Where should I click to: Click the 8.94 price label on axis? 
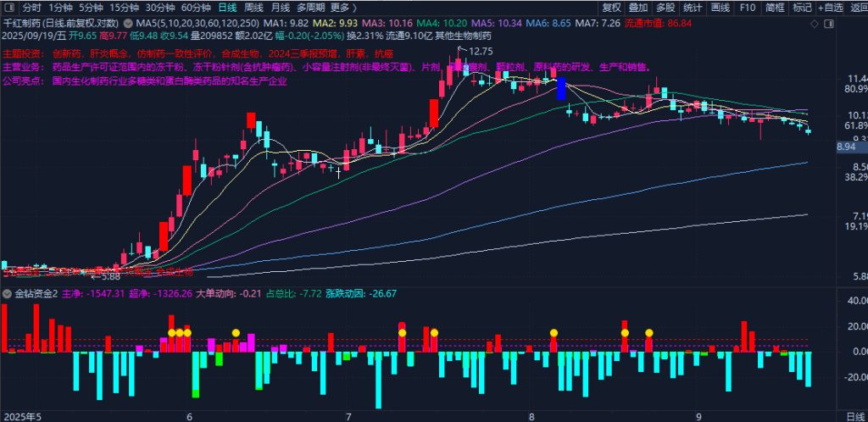coord(846,147)
